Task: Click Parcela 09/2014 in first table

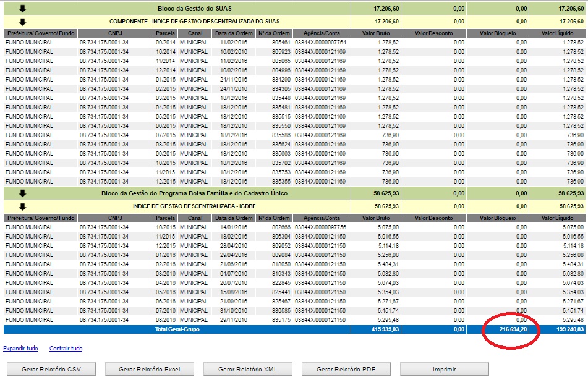Action: click(x=165, y=43)
